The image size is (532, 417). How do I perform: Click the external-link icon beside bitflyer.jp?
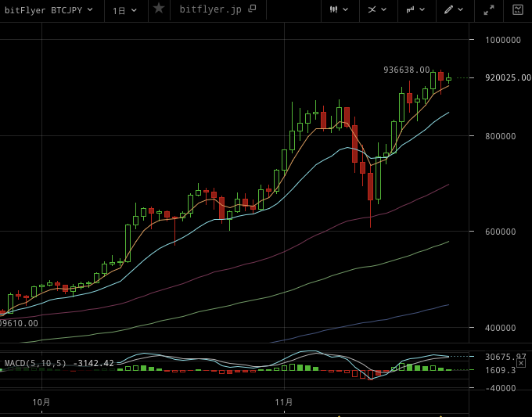tap(252, 9)
